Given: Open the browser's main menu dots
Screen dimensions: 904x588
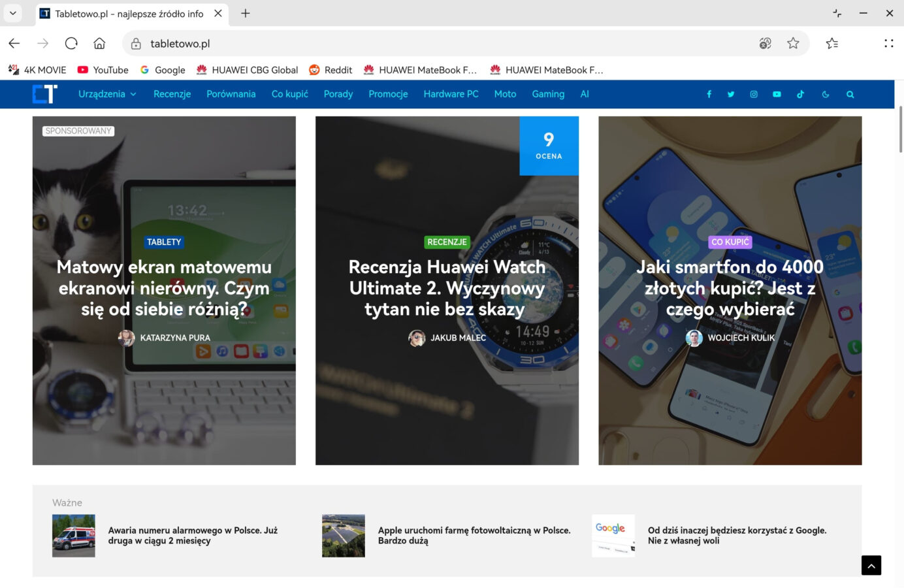Looking at the screenshot, I should (x=888, y=43).
